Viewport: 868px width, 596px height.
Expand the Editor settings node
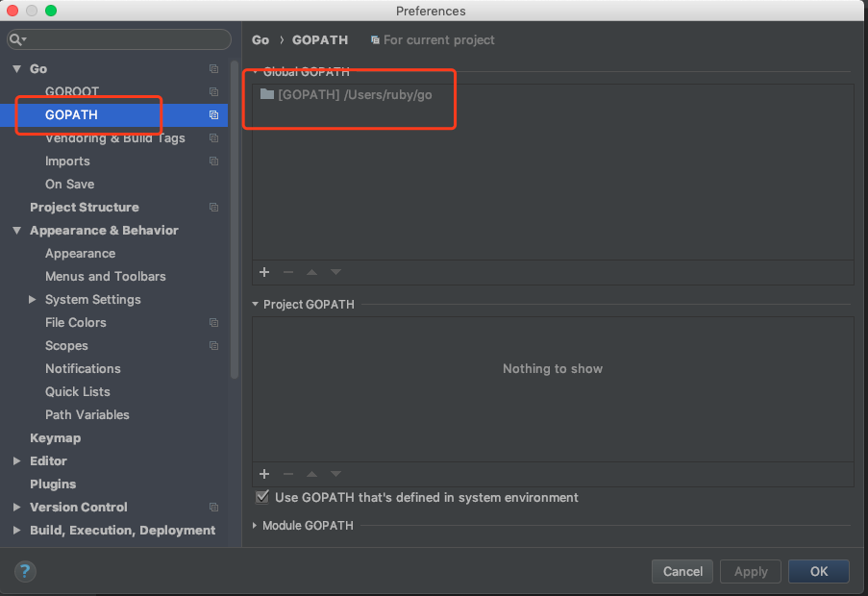click(x=17, y=461)
